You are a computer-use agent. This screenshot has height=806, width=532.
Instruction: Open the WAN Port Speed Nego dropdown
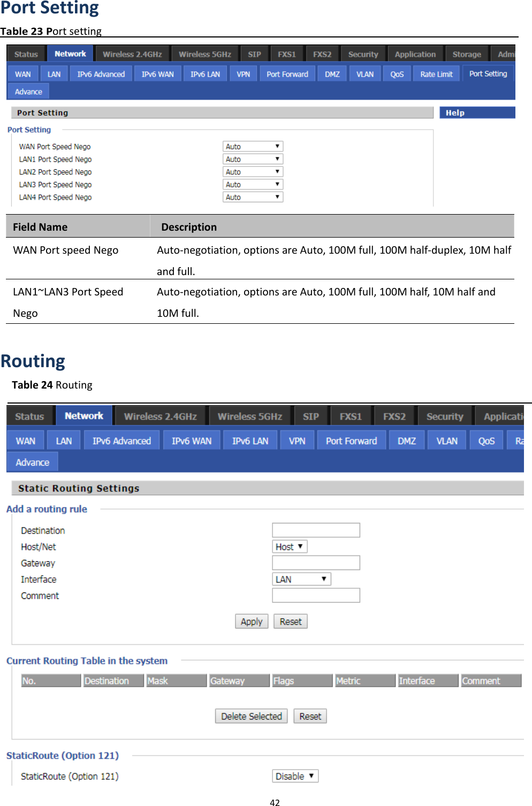(x=252, y=146)
